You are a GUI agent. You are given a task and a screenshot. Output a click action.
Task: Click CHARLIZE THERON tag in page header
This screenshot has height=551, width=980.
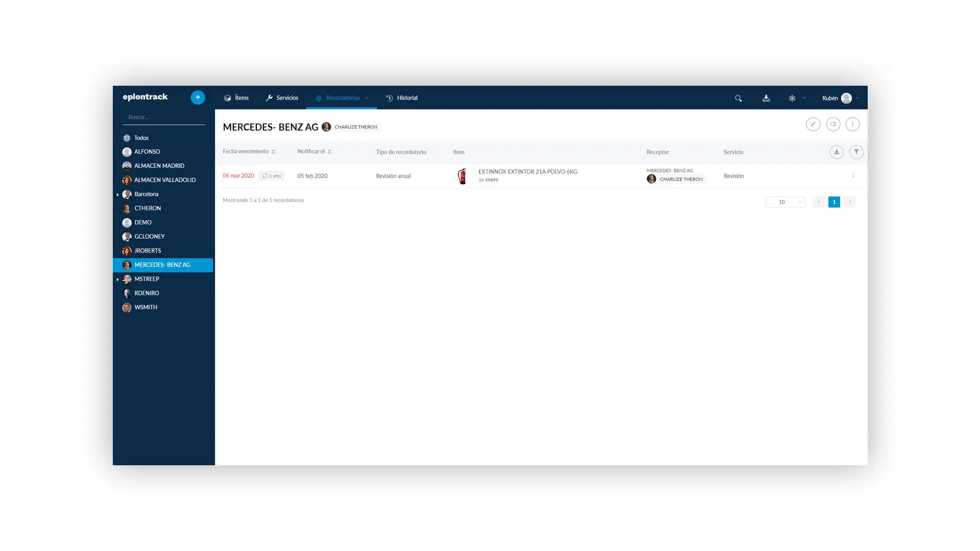[x=351, y=127]
